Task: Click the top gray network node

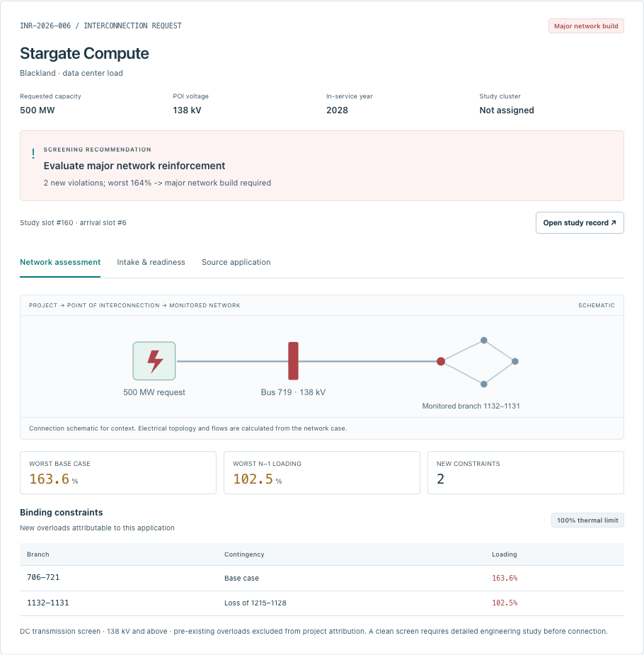Action: click(484, 341)
